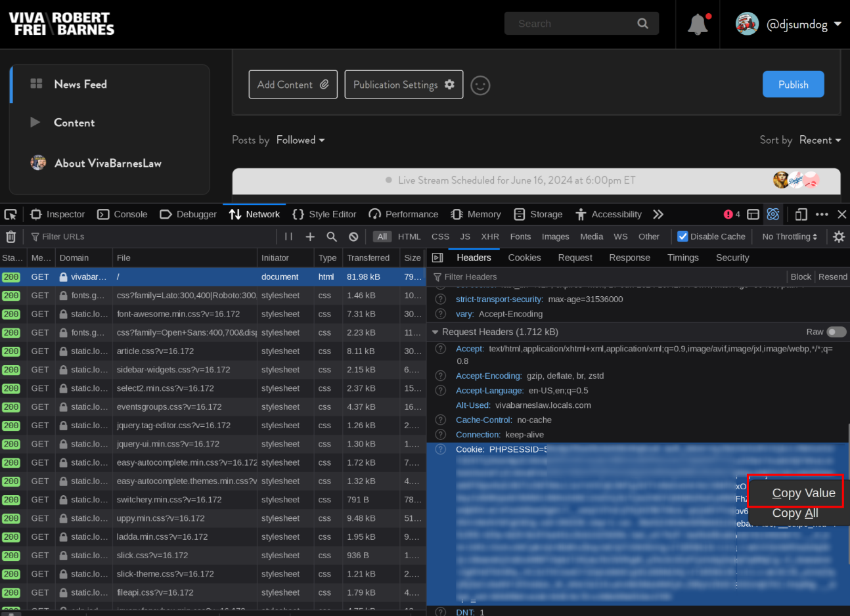This screenshot has width=850, height=616.
Task: Select the article.css?v=16.172 request row
Action: [213, 351]
